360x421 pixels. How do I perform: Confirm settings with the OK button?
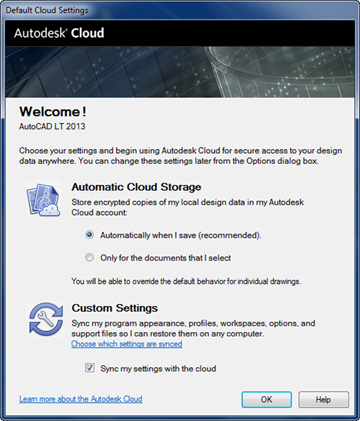pyautogui.click(x=267, y=399)
